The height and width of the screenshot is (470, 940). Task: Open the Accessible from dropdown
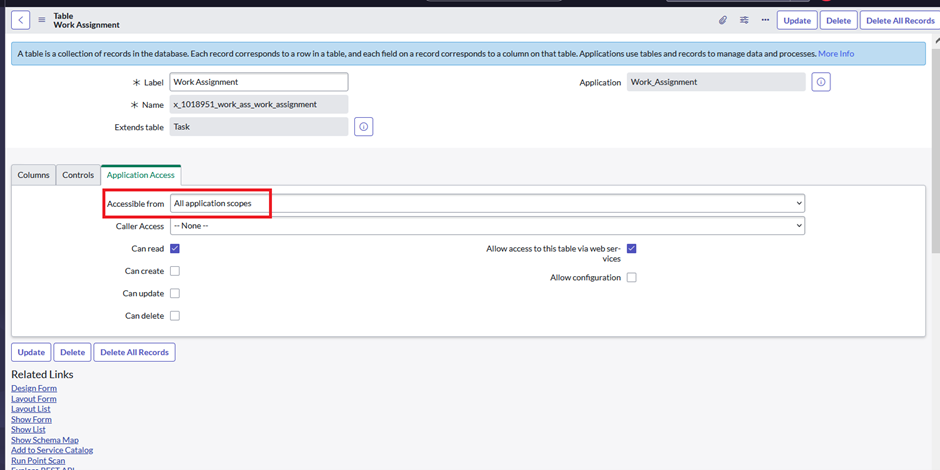click(487, 203)
